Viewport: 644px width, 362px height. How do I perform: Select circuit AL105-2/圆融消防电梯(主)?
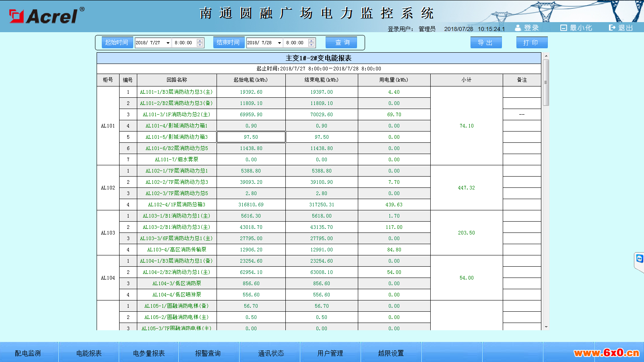pyautogui.click(x=177, y=317)
